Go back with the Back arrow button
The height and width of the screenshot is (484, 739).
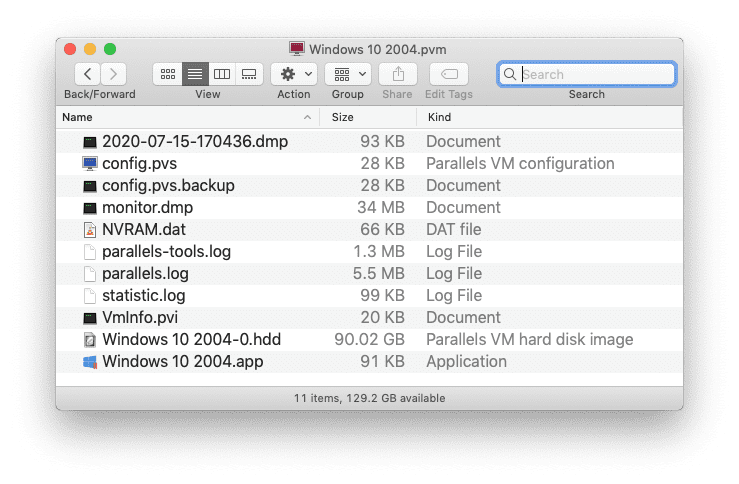pyautogui.click(x=87, y=74)
